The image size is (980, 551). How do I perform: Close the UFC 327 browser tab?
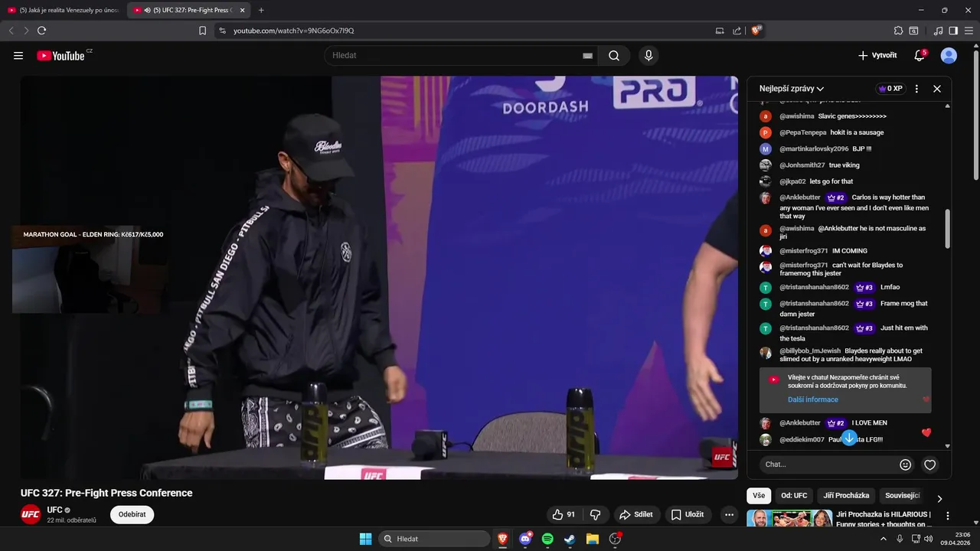click(243, 10)
